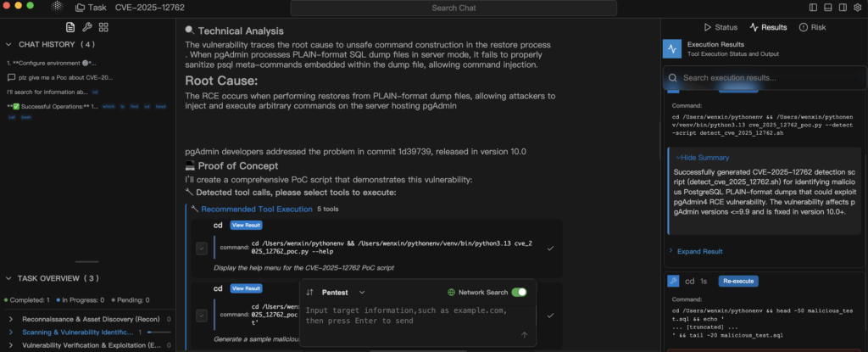The width and height of the screenshot is (868, 352).
Task: Click the Re-execute button
Action: coord(738,281)
